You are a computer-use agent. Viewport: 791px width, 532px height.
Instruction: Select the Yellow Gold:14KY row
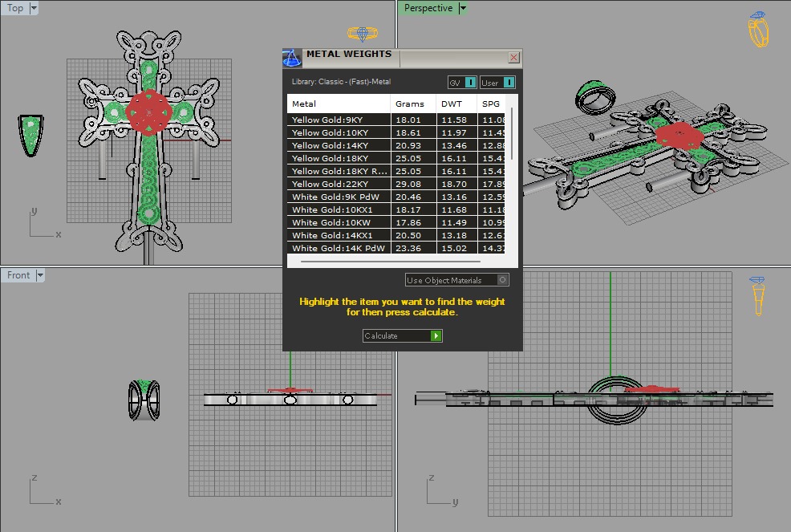[396, 145]
